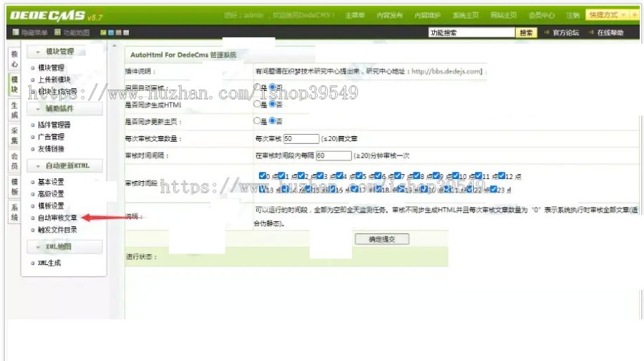The height and width of the screenshot is (361, 644).
Task: Select the blue skin color swatch
Action: pyautogui.click(x=111, y=32)
